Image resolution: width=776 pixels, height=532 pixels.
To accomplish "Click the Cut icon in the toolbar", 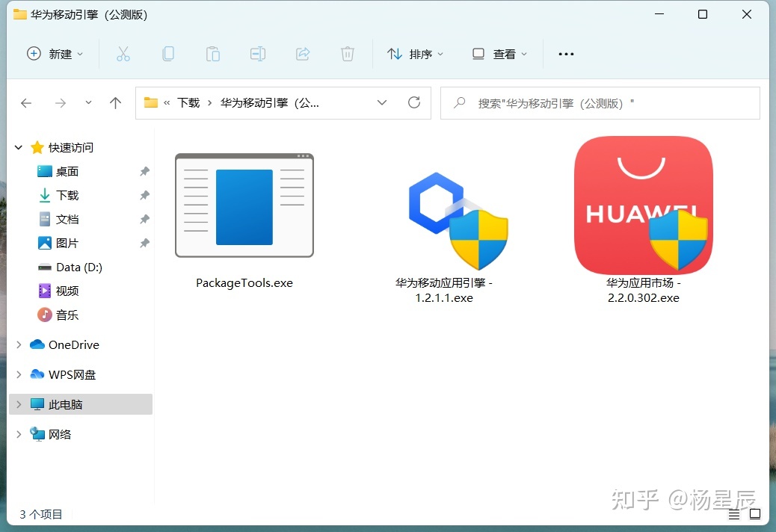I will 123,53.
